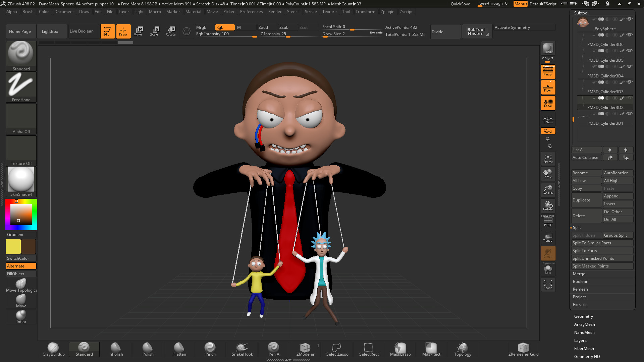Pick the MaskLasso brush
Screen dimensions: 644x362
point(400,349)
